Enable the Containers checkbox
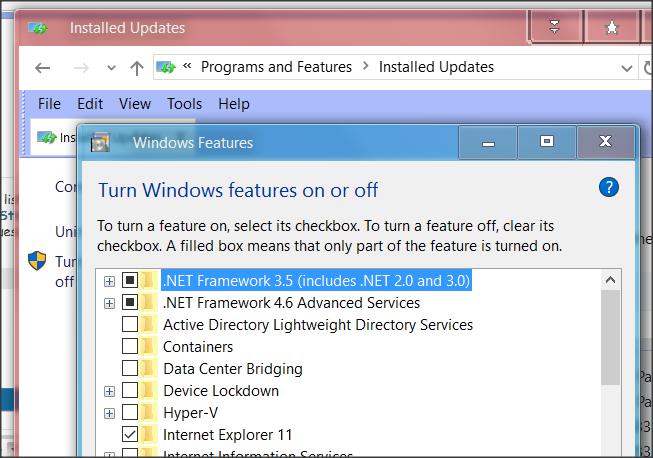Screen dimensions: 653x458 click(x=130, y=346)
